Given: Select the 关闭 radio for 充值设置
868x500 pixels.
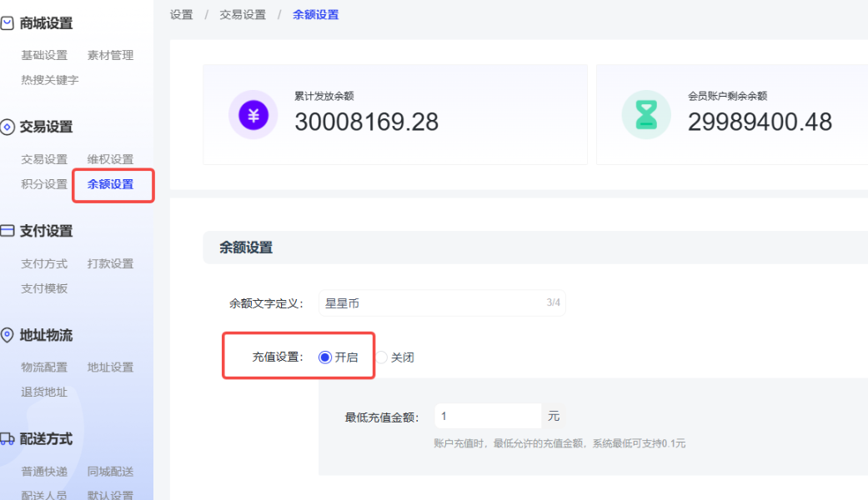Looking at the screenshot, I should coord(382,357).
